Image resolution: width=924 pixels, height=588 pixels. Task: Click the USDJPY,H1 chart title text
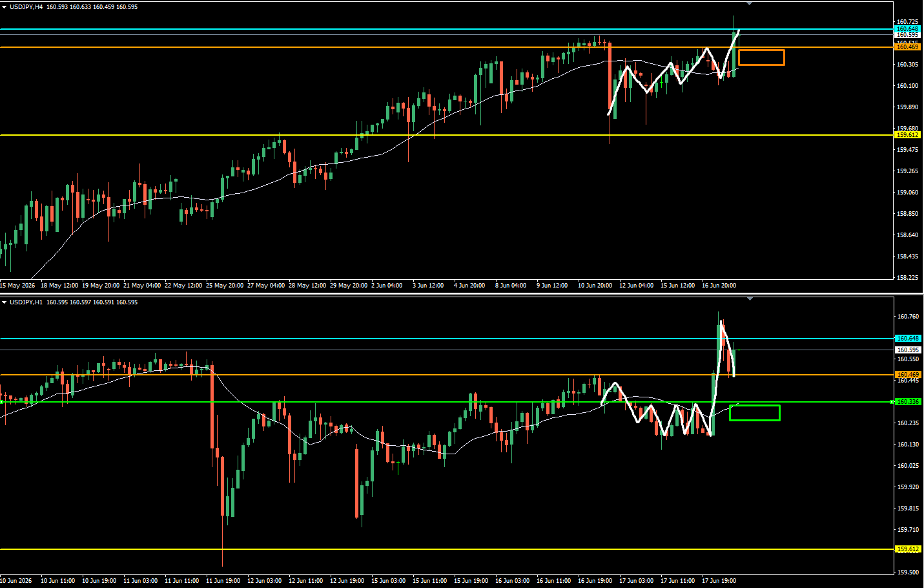tap(26, 302)
